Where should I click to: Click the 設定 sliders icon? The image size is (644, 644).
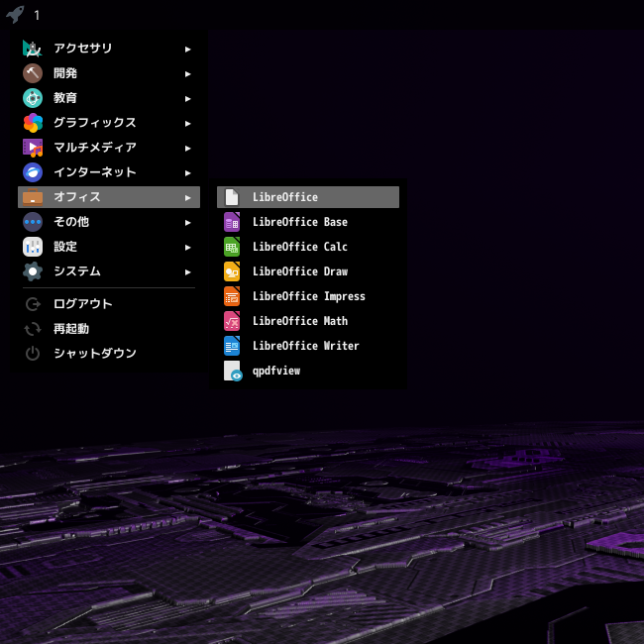33,247
